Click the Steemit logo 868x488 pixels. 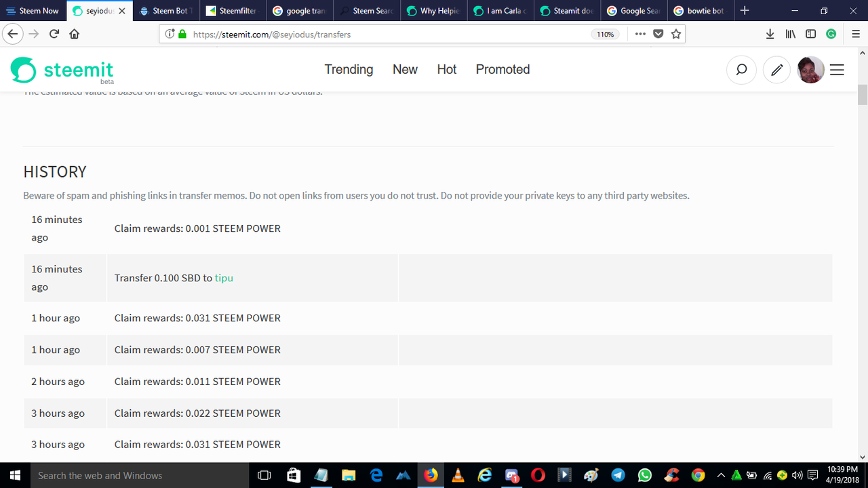pyautogui.click(x=62, y=70)
